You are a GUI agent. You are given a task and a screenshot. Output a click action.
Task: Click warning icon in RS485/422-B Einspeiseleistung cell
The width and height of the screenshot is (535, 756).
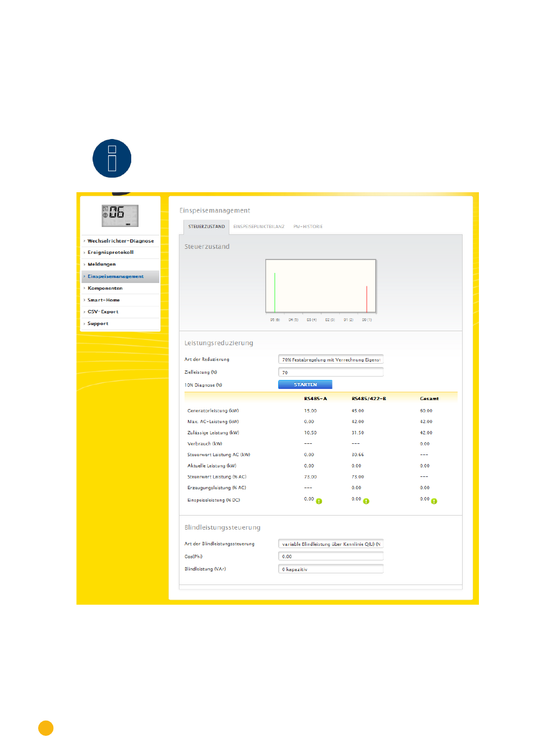(366, 501)
